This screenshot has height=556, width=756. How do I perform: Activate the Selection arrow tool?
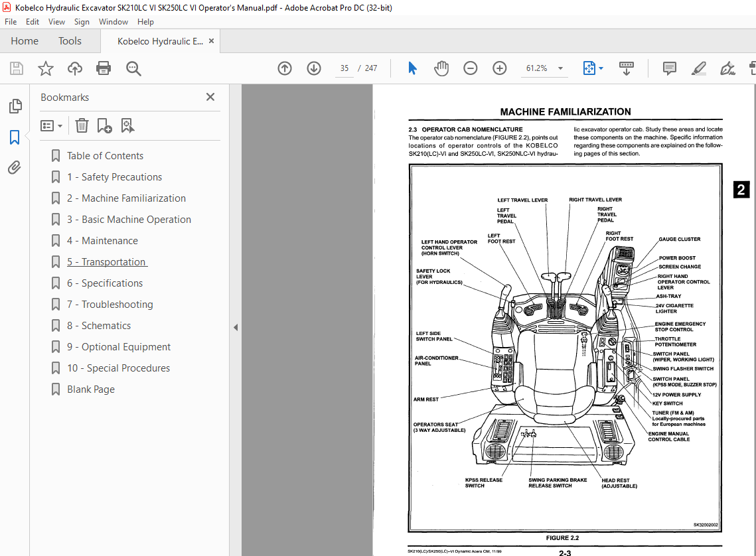412,68
